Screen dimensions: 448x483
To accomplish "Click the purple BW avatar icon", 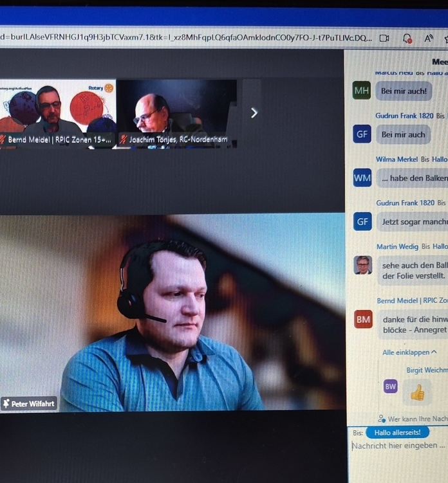I will [x=390, y=387].
